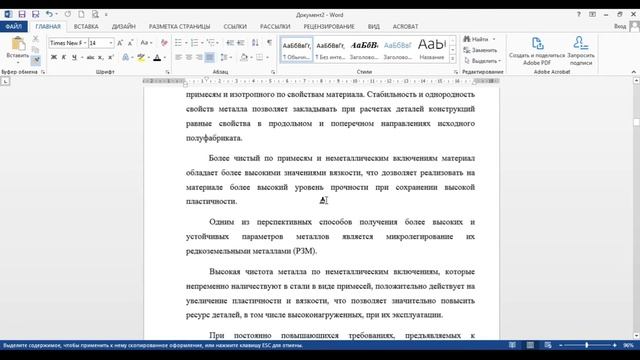Click the bulleted list icon

click(178, 43)
